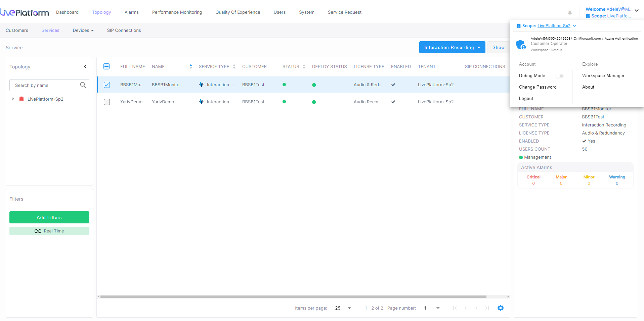Expand the LivePlatform-Sp2 tree node
Screen dimensions: 644x321
pos(13,99)
